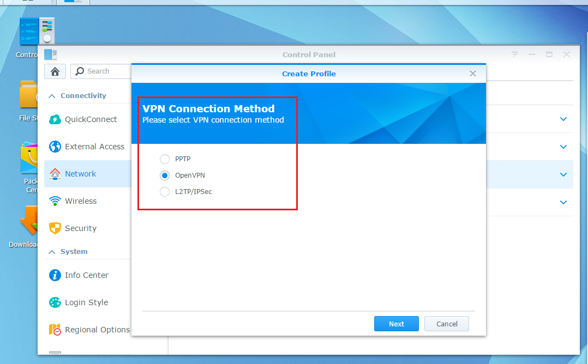Image resolution: width=588 pixels, height=364 pixels.
Task: Choose the L2TP/IPSec connection method
Action: tap(165, 192)
